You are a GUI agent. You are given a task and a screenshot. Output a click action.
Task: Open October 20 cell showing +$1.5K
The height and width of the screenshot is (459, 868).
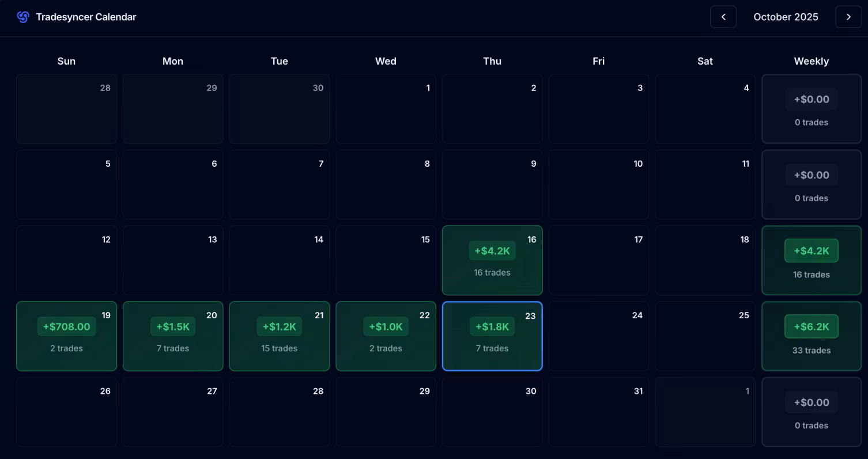173,336
